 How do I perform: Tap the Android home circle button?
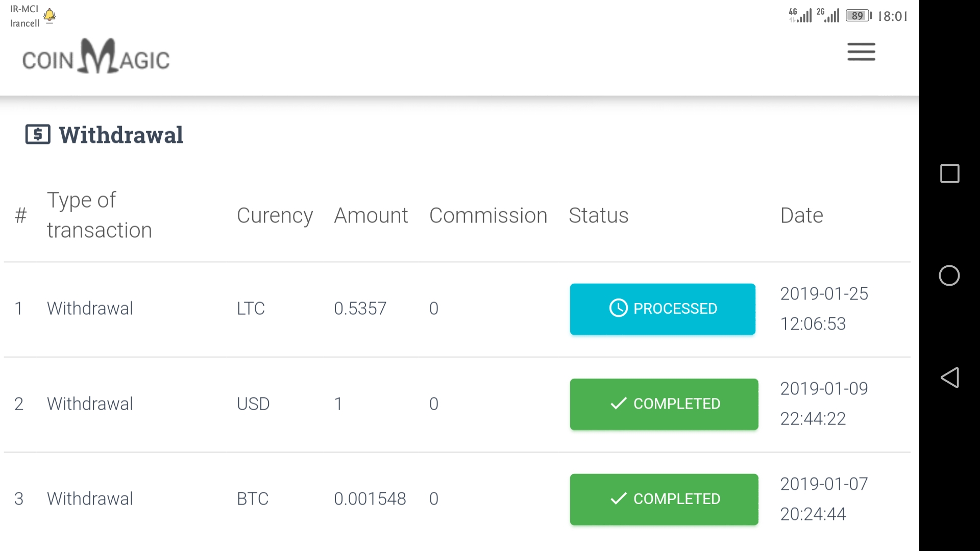click(x=949, y=275)
